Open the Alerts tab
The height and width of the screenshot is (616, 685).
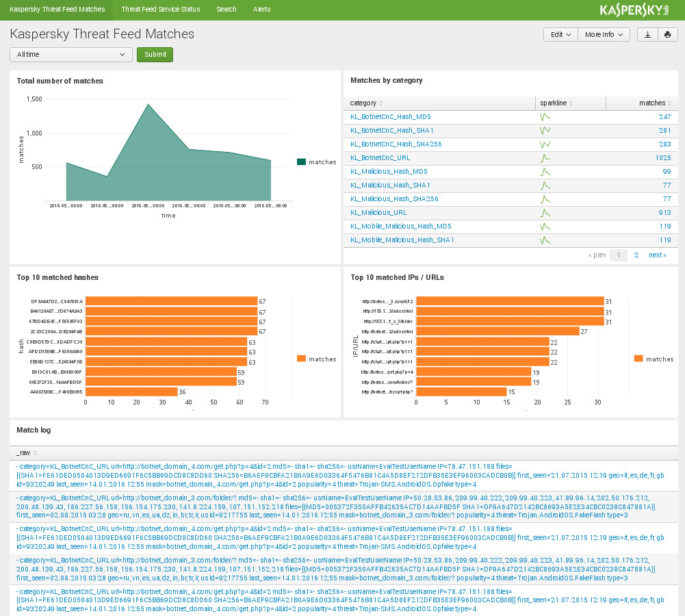tap(261, 10)
